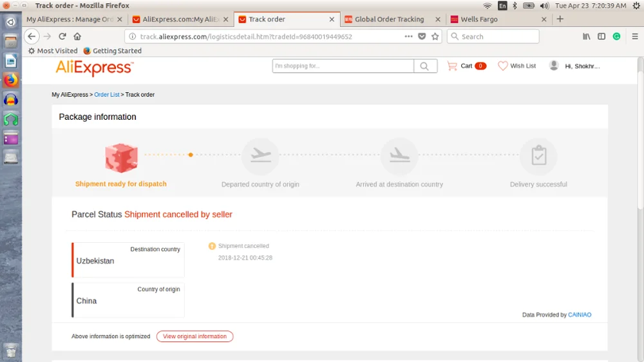Open the Firefox hamburger menu

click(635, 37)
